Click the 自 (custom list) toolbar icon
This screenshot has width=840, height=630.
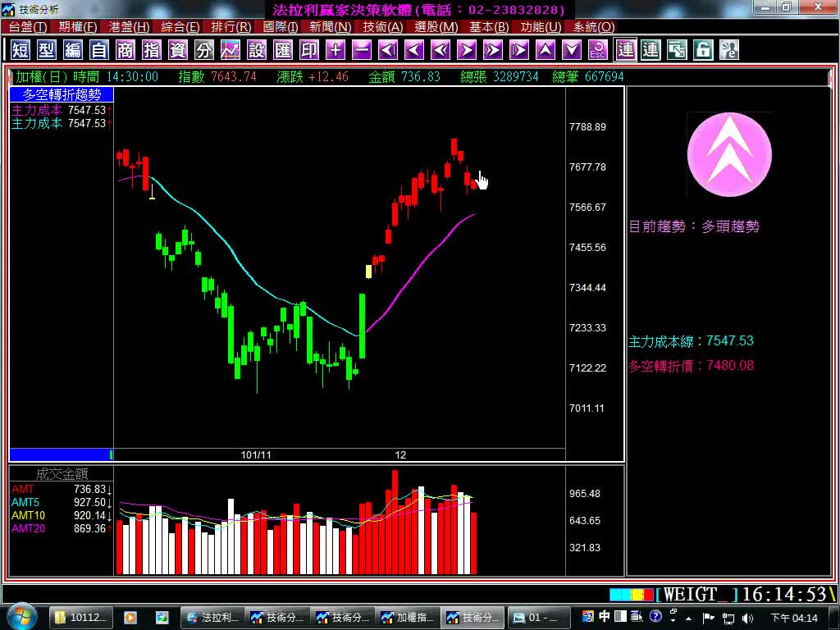(99, 50)
